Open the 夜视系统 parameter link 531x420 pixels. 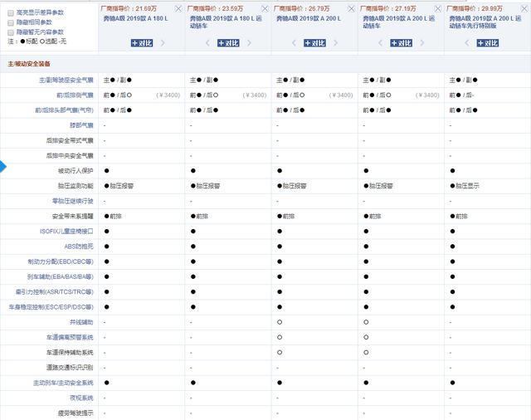tap(81, 398)
